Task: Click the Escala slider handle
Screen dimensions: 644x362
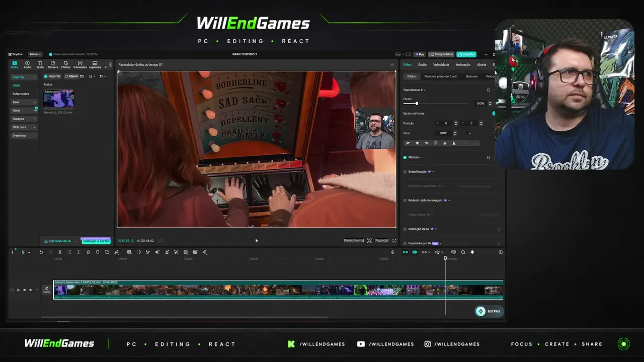Action: point(417,104)
